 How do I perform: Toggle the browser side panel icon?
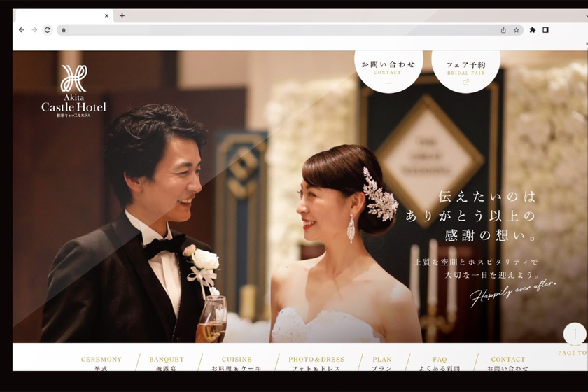(546, 30)
